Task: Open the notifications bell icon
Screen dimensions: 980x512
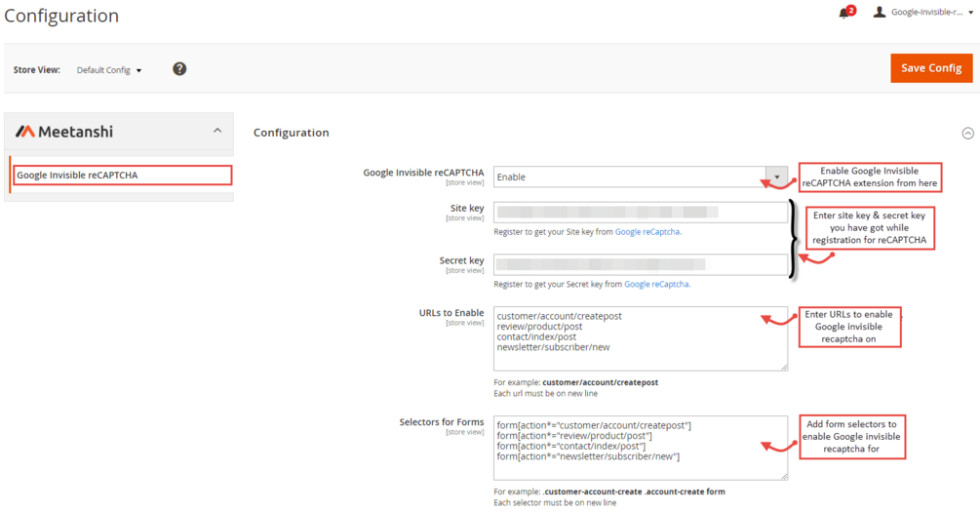Action: pyautogui.click(x=844, y=13)
